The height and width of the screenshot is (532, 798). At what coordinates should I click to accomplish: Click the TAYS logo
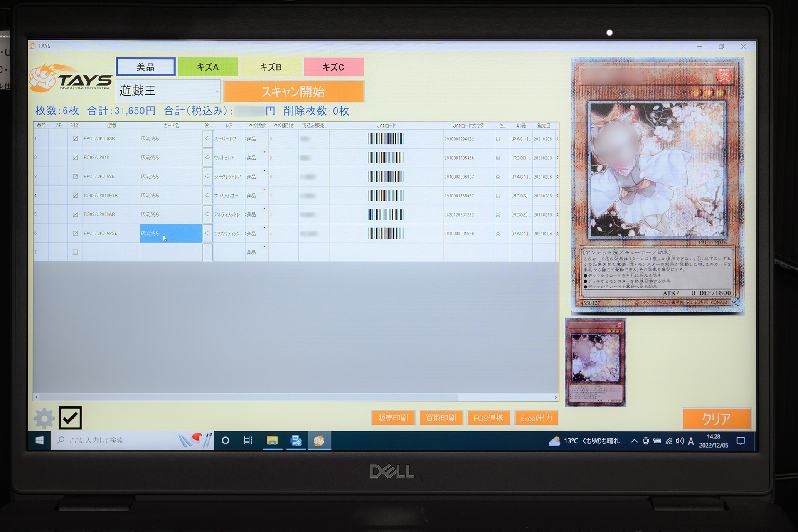[71, 78]
